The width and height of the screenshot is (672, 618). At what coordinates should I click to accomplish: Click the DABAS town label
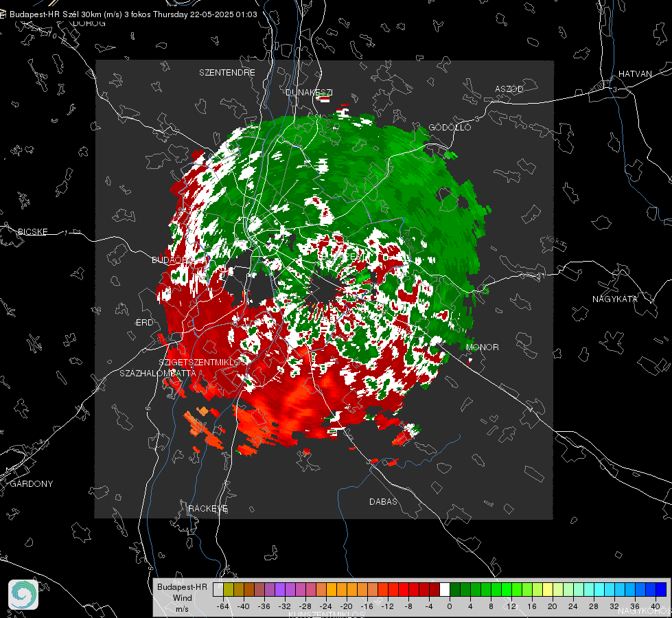[x=383, y=502]
